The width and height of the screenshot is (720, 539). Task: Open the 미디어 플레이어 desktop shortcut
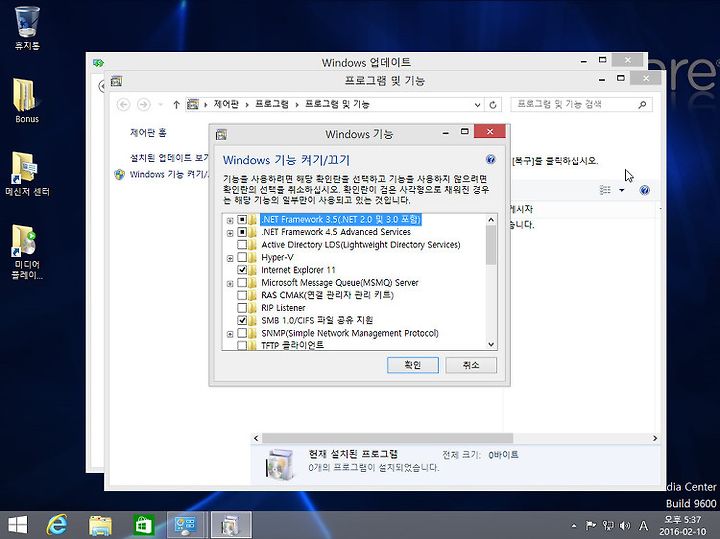point(27,252)
